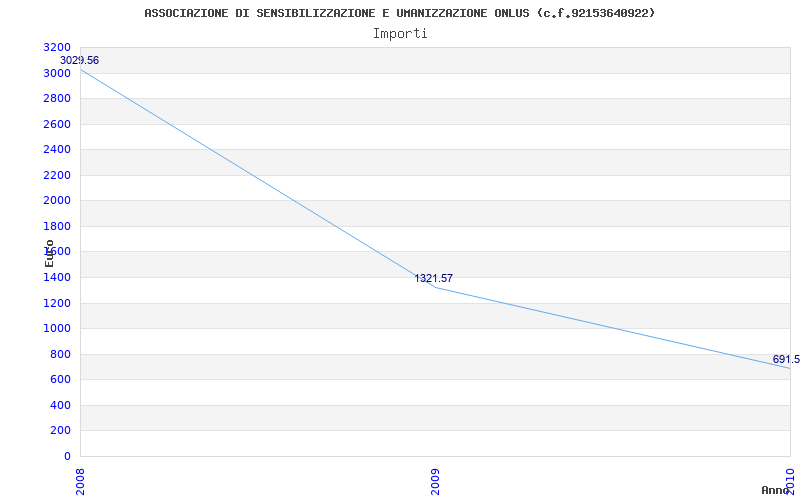This screenshot has height=500, width=800.
Task: Click the Importi subtitle
Action: pos(400,34)
